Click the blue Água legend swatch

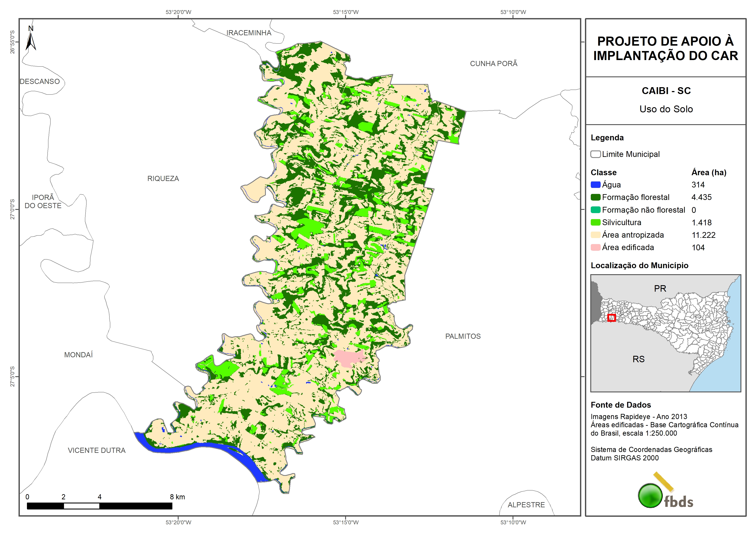595,185
